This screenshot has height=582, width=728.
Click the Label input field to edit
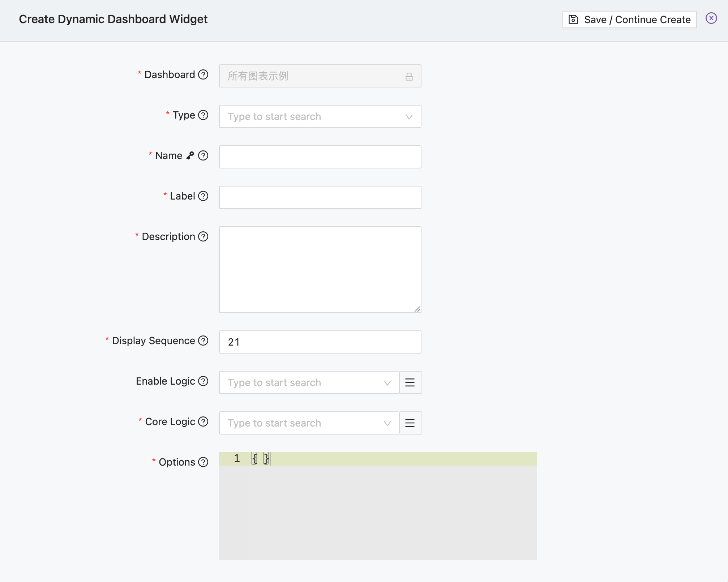[x=321, y=197]
